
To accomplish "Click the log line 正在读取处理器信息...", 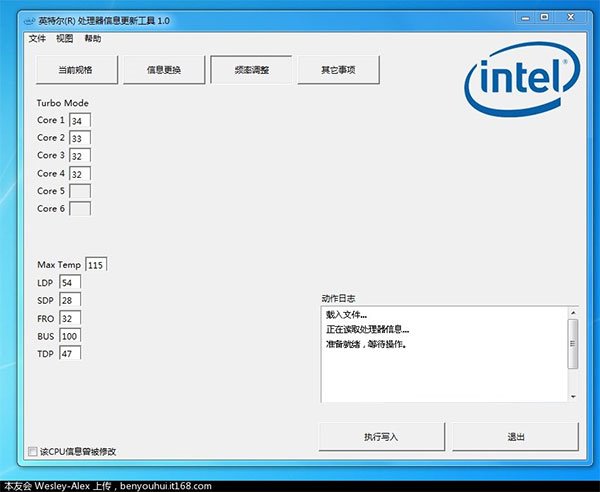I will click(x=367, y=329).
